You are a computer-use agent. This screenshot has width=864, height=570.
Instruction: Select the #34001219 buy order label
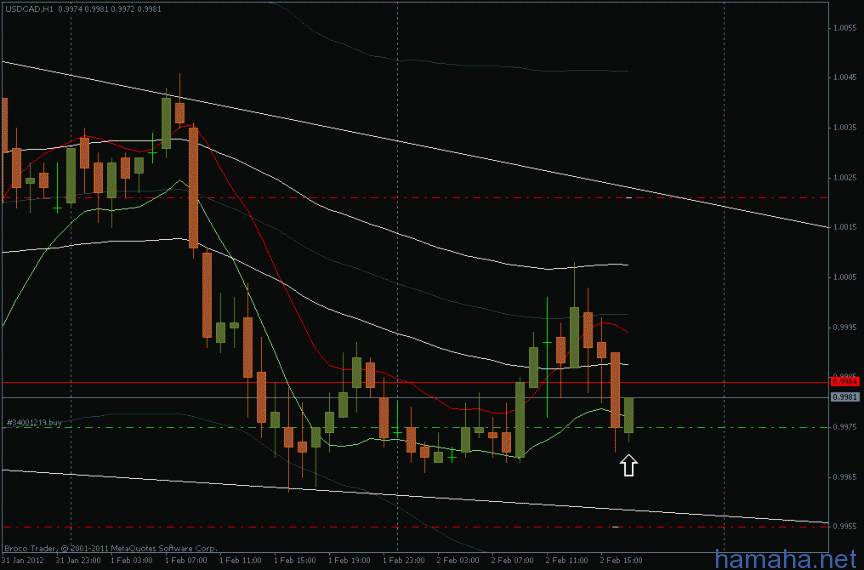pos(34,423)
